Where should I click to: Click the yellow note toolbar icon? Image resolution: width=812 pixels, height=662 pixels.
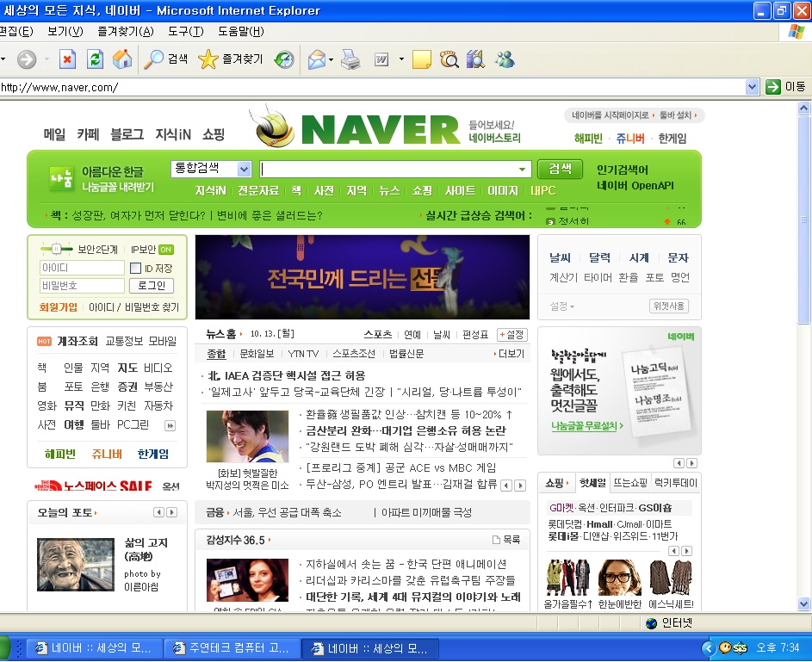click(422, 59)
